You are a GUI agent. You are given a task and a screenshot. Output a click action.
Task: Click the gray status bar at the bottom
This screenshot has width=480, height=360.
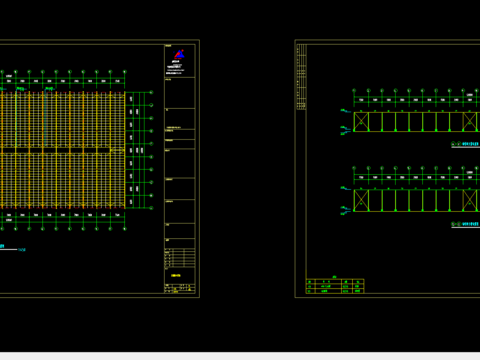240,356
